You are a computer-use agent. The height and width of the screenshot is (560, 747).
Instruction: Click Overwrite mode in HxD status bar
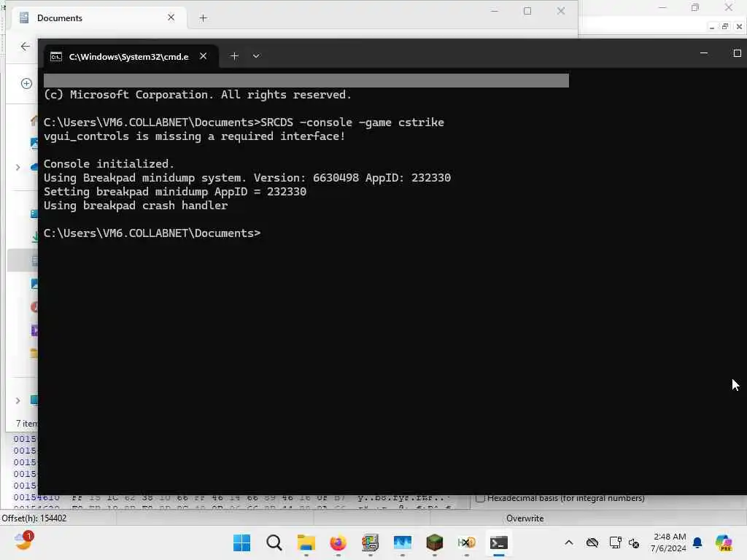coord(525,518)
